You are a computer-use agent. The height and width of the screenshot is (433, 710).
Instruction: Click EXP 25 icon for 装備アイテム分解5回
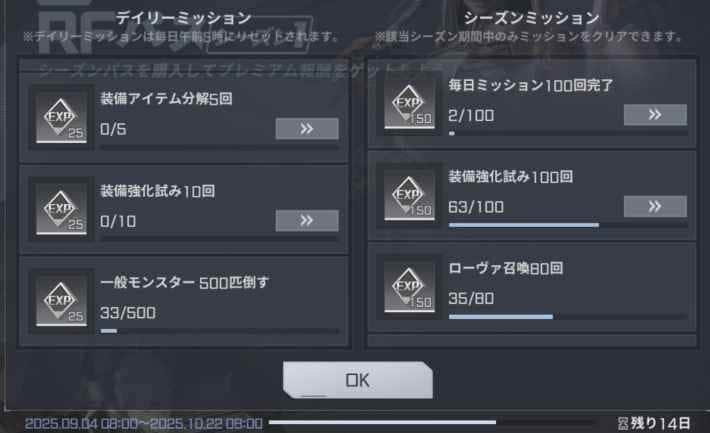click(x=61, y=119)
